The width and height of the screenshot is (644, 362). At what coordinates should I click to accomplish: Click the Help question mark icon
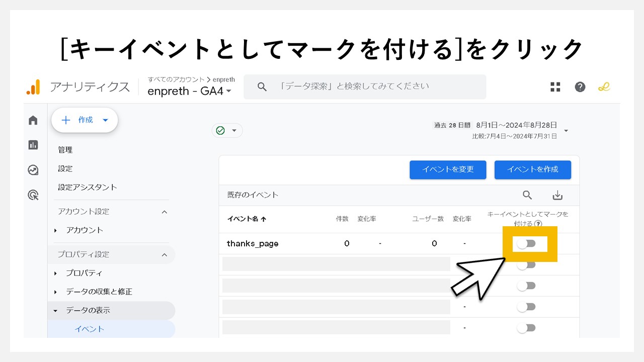580,86
